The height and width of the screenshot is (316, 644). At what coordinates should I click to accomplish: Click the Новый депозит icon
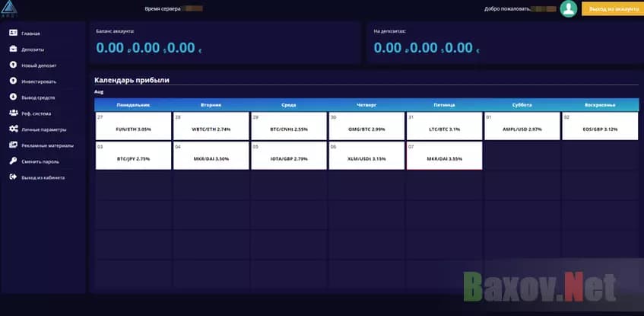[x=14, y=65]
